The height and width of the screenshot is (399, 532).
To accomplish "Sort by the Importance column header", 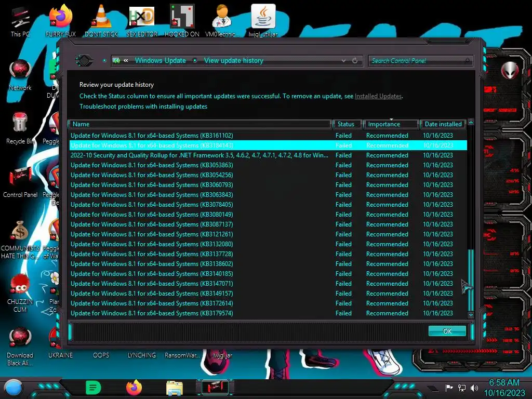I will coord(391,124).
